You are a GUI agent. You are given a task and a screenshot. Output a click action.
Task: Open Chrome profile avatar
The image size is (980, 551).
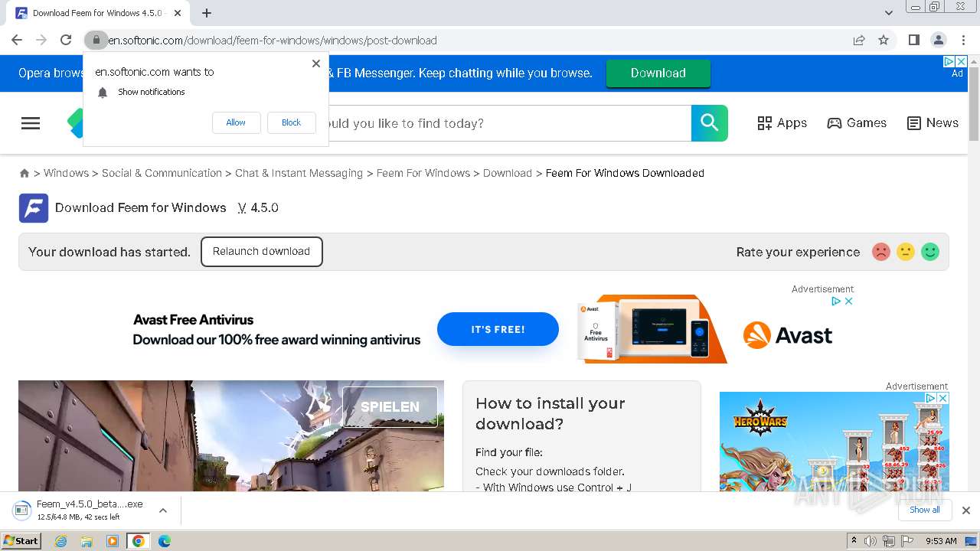coord(939,40)
